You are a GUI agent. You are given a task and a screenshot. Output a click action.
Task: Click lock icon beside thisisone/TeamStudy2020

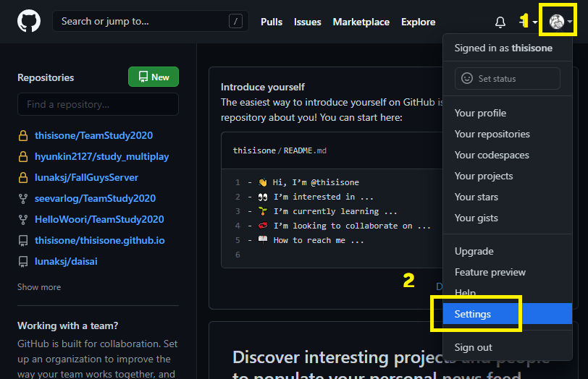tap(23, 135)
